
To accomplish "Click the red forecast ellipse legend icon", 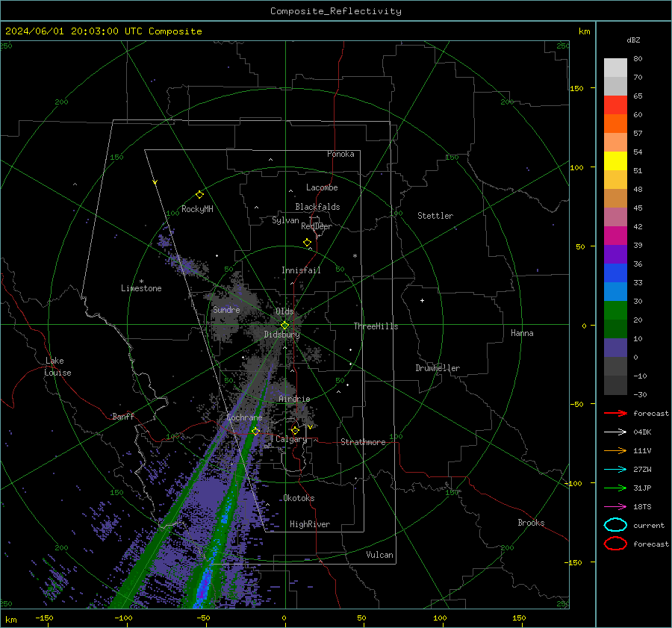I will pyautogui.click(x=615, y=544).
